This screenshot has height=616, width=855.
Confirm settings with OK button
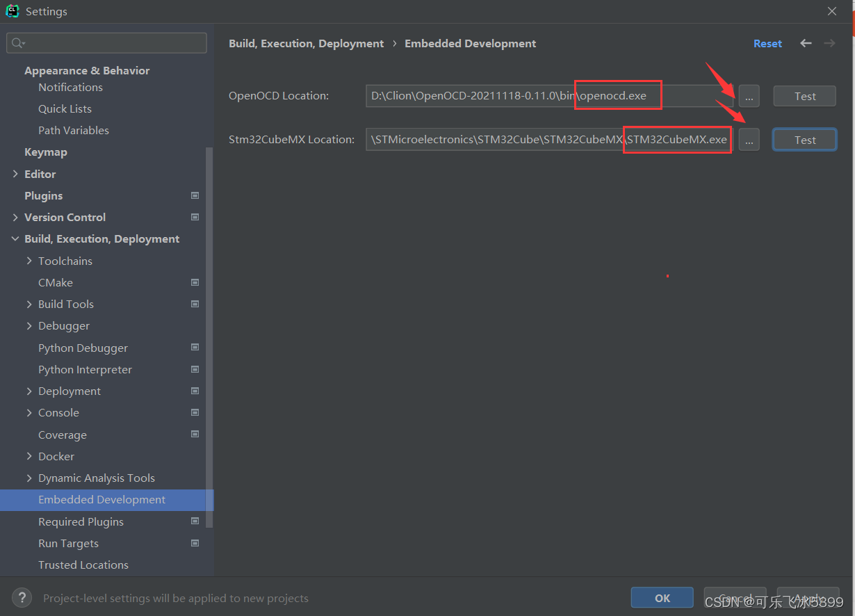tap(662, 598)
